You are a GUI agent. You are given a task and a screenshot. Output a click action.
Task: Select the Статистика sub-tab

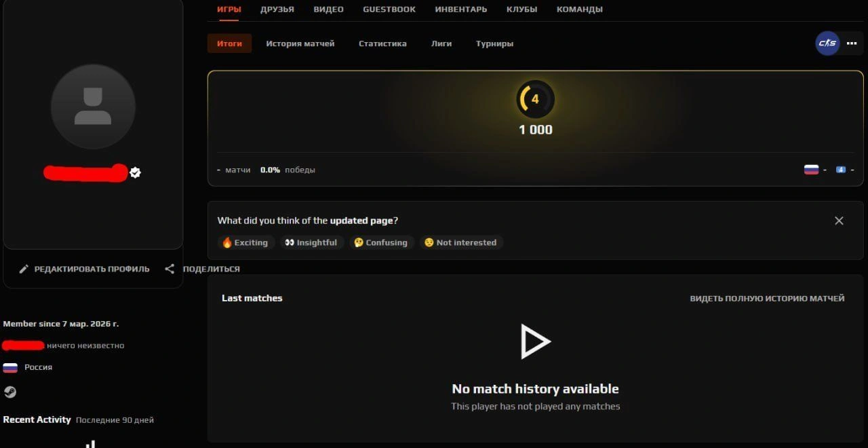[x=382, y=43]
